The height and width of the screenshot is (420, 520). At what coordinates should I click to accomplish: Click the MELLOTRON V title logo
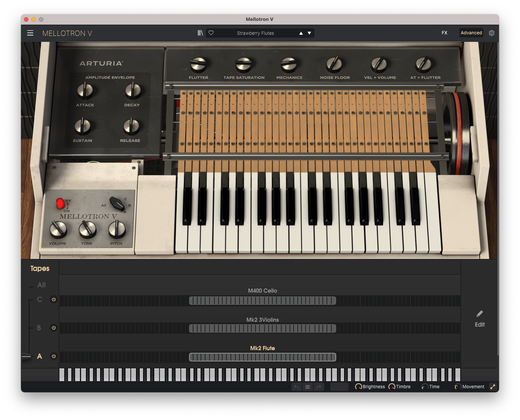pyautogui.click(x=67, y=33)
